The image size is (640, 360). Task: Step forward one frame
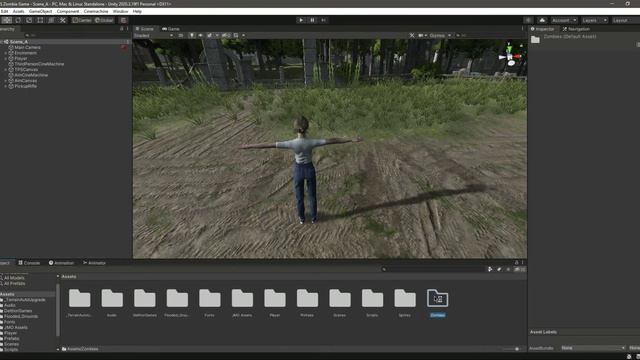(x=323, y=20)
